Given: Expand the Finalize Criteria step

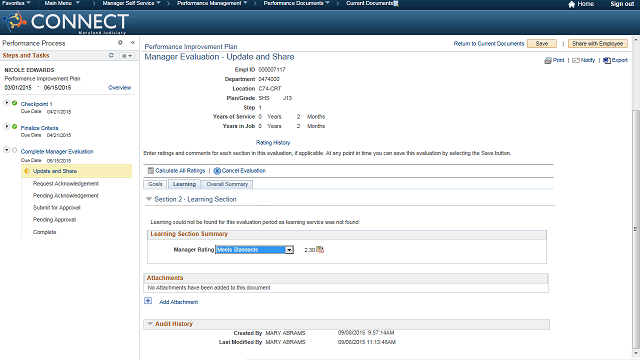Looking at the screenshot, I should [7, 126].
